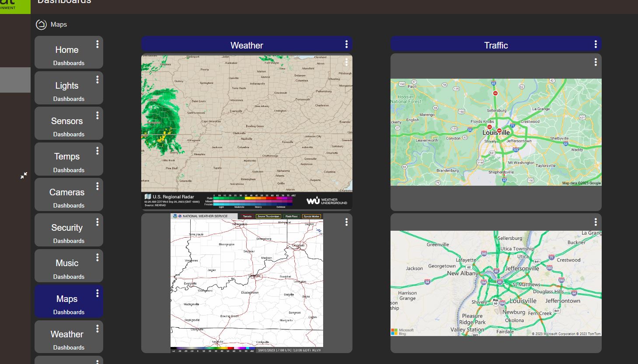Click the Weather column header
The image size is (638, 364).
[247, 45]
